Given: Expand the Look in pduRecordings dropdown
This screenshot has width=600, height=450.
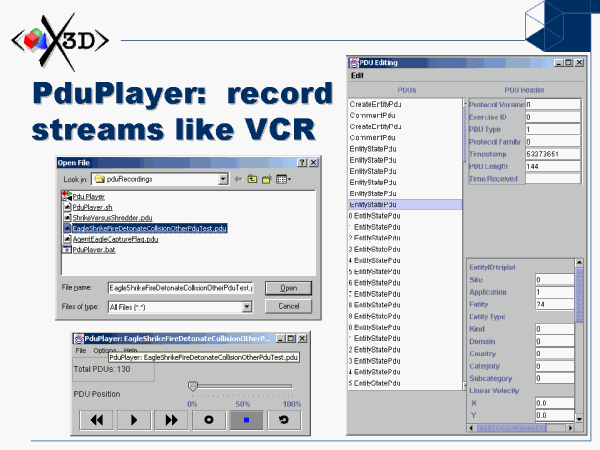Looking at the screenshot, I should (224, 180).
